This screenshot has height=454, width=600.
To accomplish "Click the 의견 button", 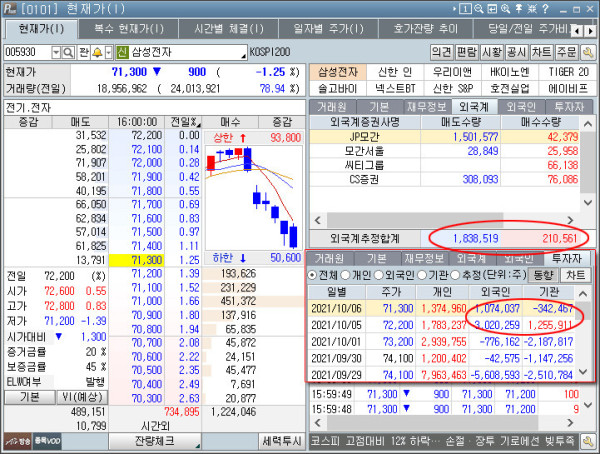I will coord(441,52).
